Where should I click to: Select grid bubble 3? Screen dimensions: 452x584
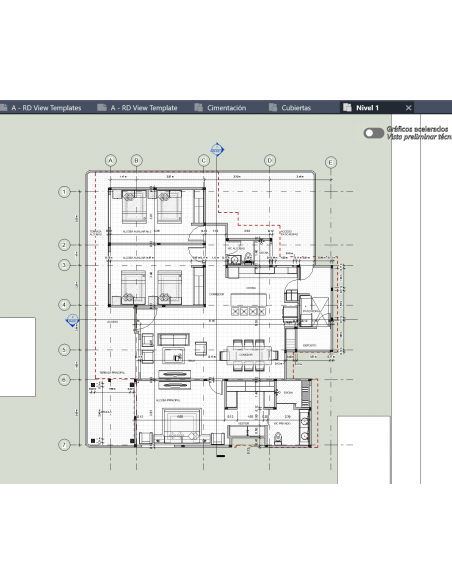click(64, 265)
